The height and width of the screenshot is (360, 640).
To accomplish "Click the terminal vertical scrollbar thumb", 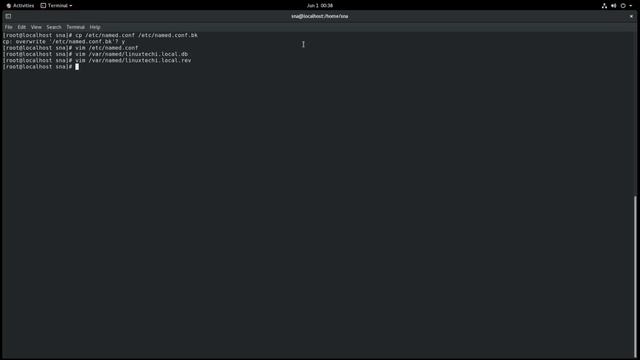I will point(635,276).
